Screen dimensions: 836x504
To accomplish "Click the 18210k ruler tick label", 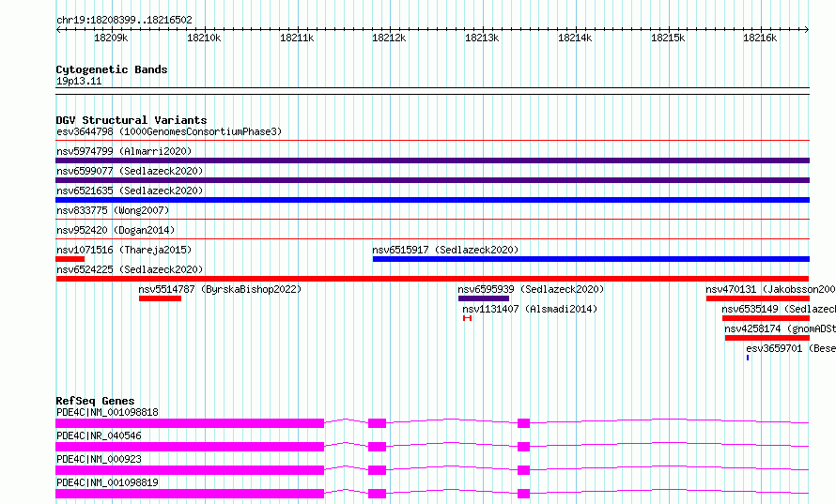I will point(204,38).
